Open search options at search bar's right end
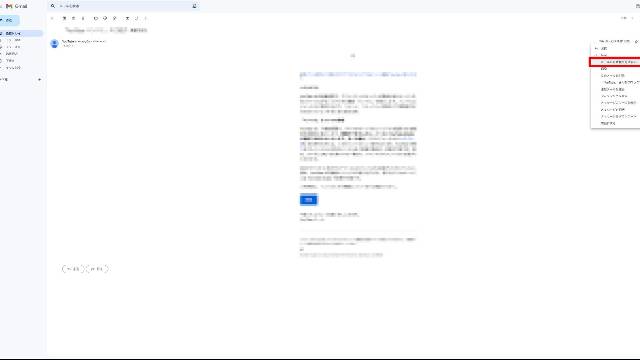Screen dimensions: 640x360 pos(194,6)
